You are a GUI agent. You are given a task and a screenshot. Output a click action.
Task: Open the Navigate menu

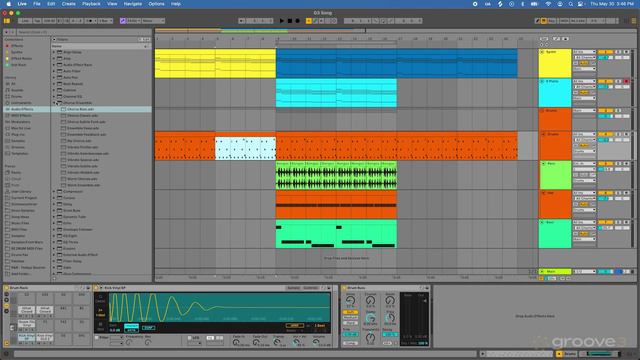click(x=133, y=4)
